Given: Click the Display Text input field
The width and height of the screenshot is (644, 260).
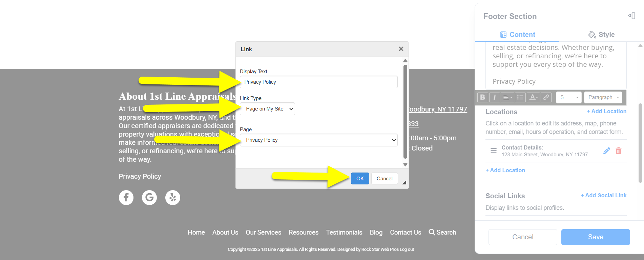Looking at the screenshot, I should 319,82.
